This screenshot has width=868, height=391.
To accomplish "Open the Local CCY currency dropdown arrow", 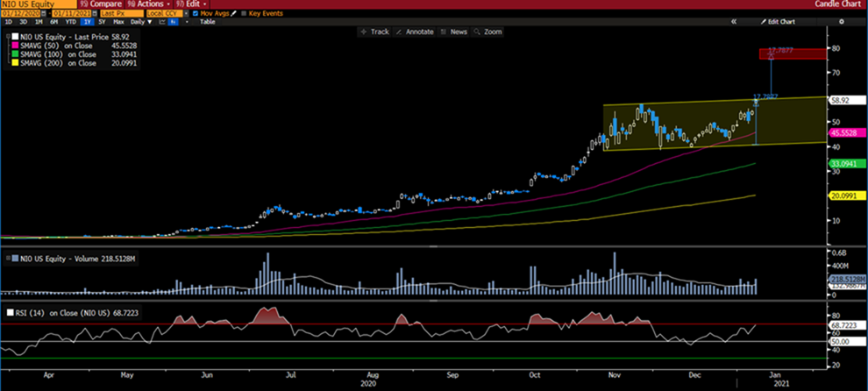I will click(x=186, y=13).
